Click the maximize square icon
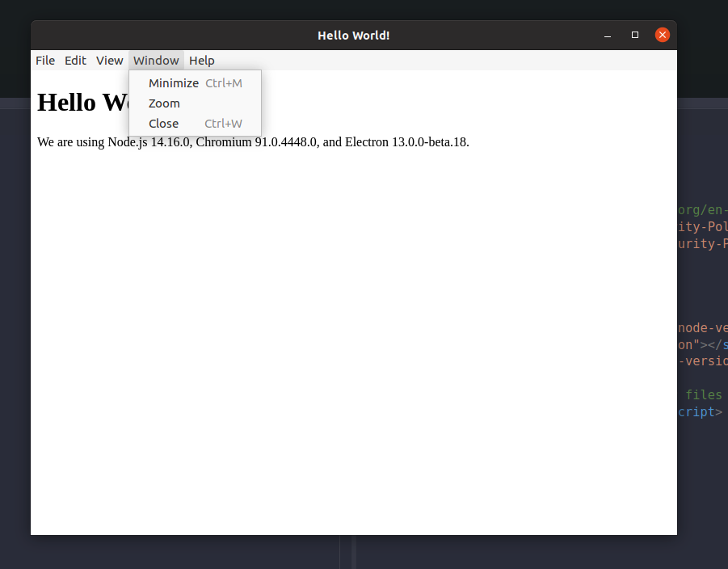Image resolution: width=728 pixels, height=569 pixels. [634, 35]
